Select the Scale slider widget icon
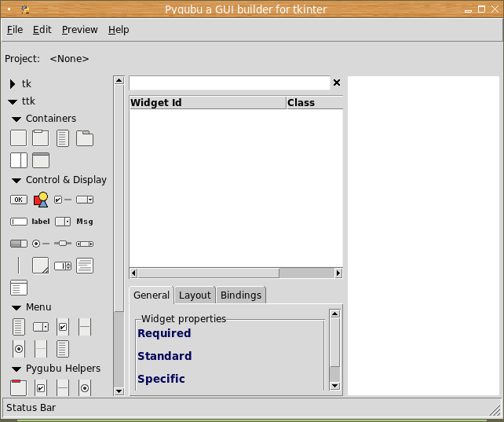 (63, 244)
